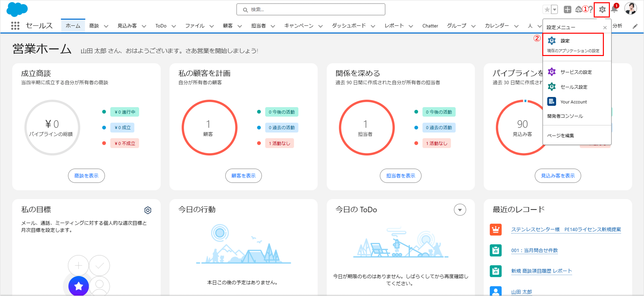Click the favorites star icon
The height and width of the screenshot is (296, 644).
tap(547, 10)
